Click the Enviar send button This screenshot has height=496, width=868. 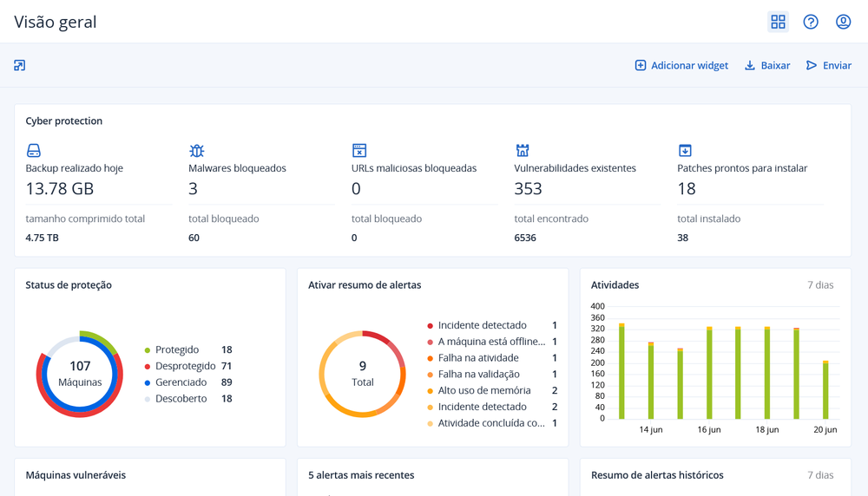(828, 66)
